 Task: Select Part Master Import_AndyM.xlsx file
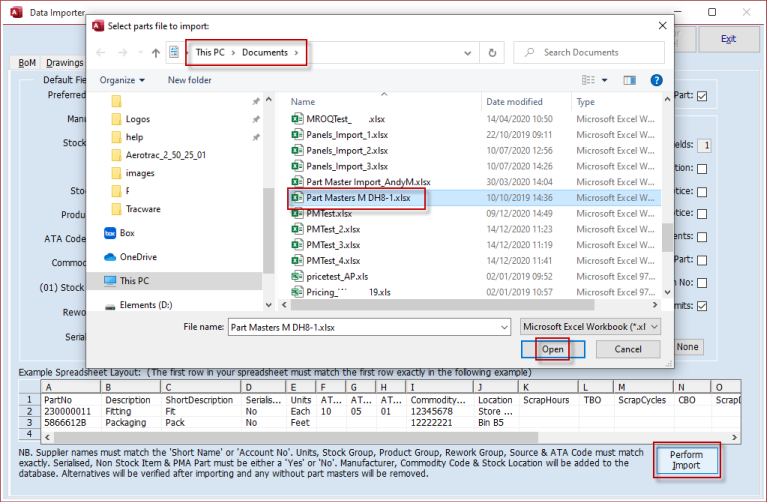(368, 182)
